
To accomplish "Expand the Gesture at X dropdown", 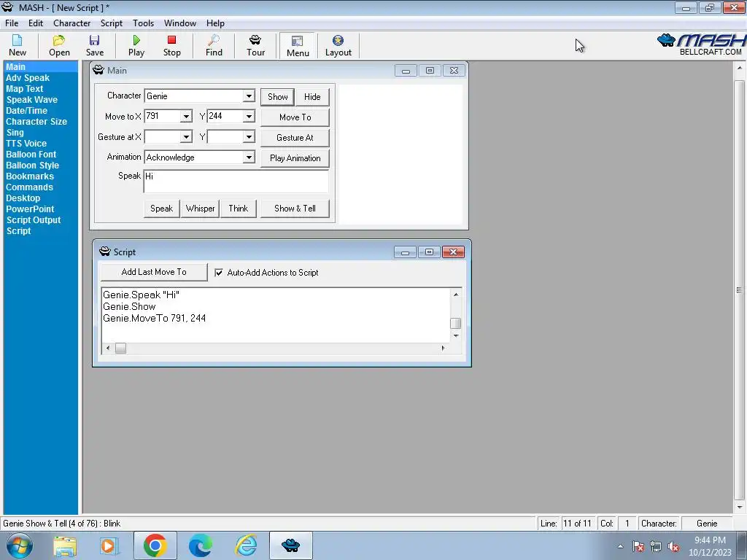I will click(x=186, y=136).
